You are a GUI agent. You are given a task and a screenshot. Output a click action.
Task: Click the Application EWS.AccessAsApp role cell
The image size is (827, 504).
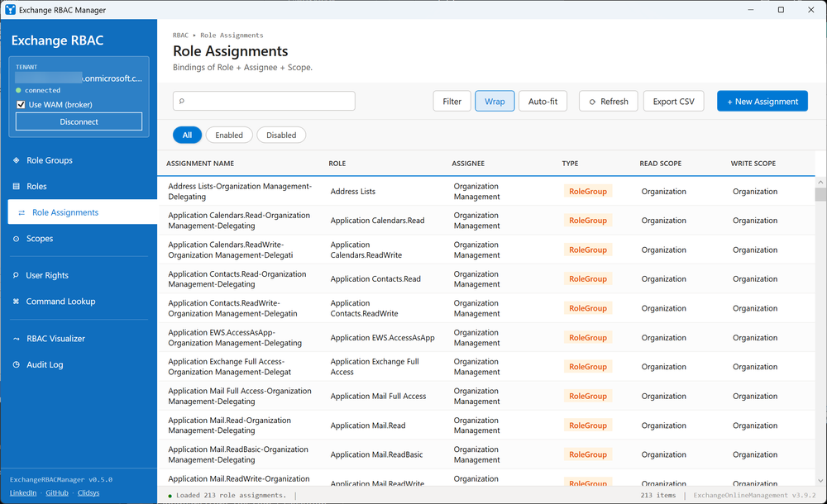click(x=383, y=337)
